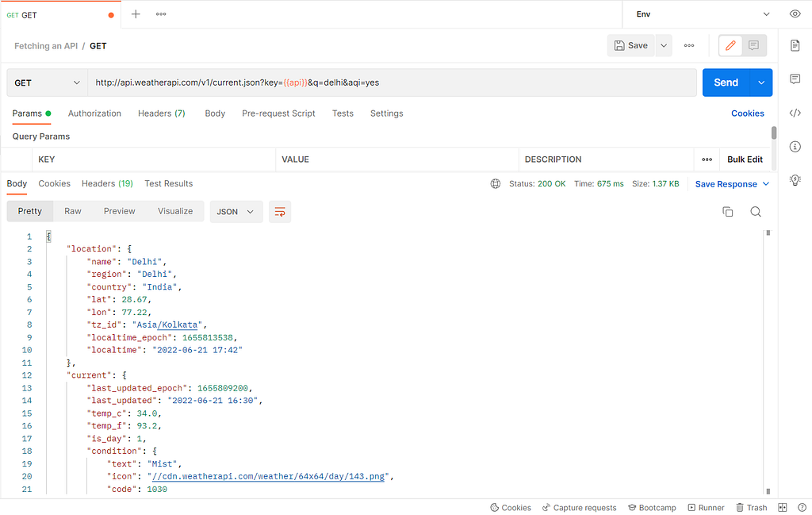Click the Asia/Kolkata link in response

pyautogui.click(x=178, y=325)
